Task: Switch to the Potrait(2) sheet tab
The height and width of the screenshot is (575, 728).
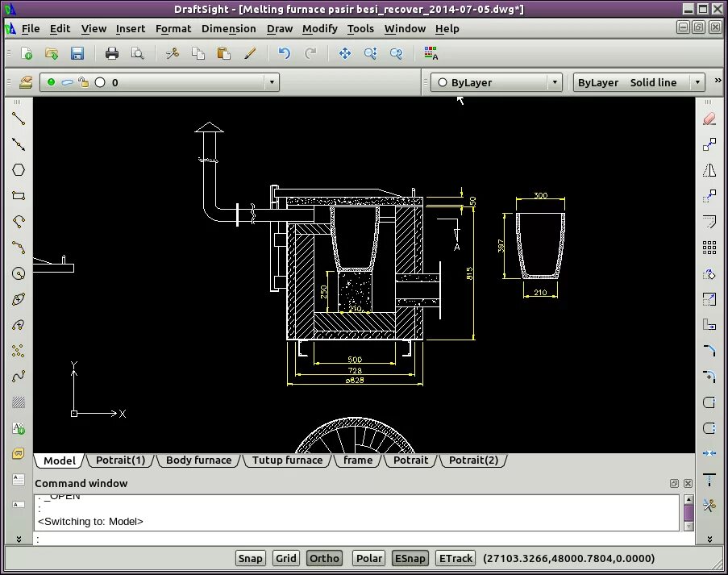Action: click(473, 460)
